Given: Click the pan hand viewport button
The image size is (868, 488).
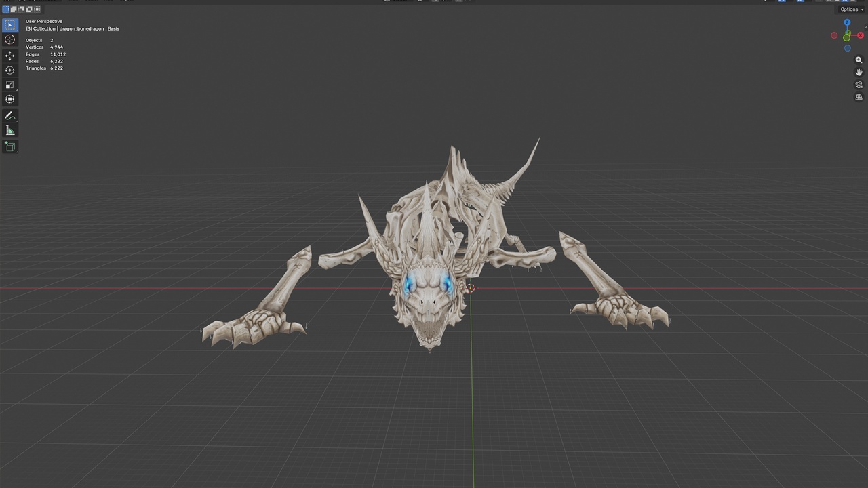Looking at the screenshot, I should (x=859, y=73).
